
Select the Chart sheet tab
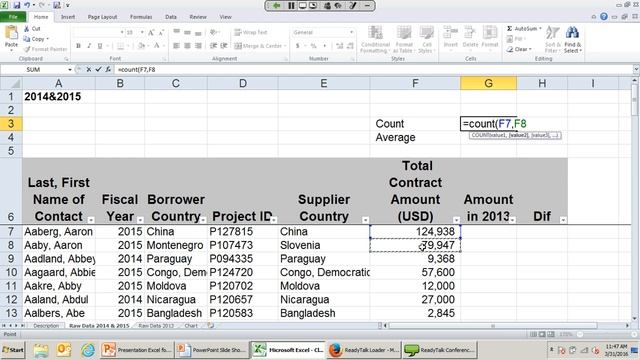(191, 326)
